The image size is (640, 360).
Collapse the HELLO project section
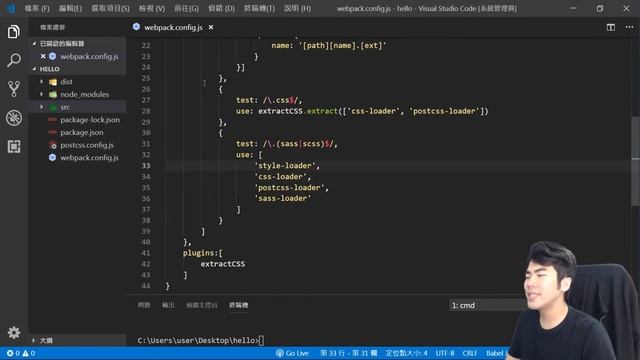tap(34, 69)
